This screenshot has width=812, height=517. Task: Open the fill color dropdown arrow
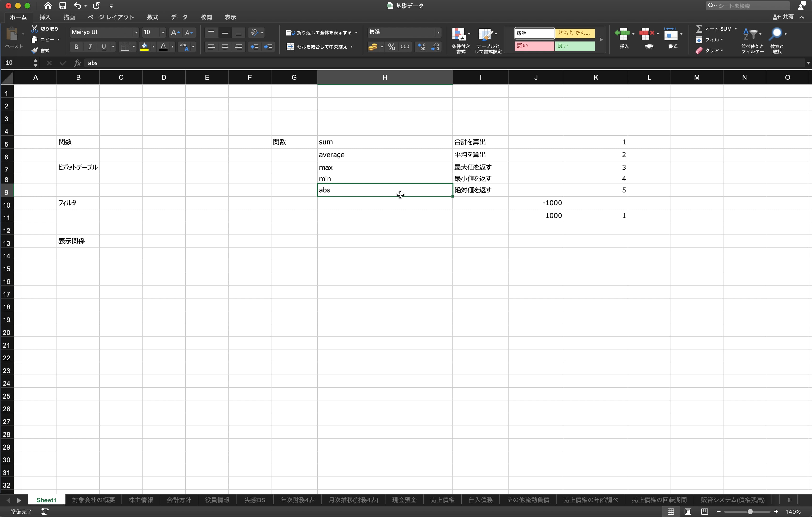154,47
